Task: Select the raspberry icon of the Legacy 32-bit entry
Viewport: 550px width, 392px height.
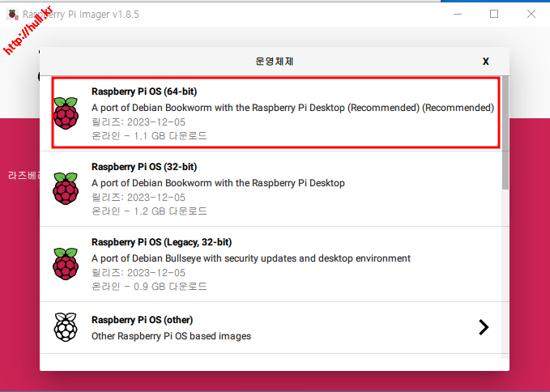Action: coord(66,264)
